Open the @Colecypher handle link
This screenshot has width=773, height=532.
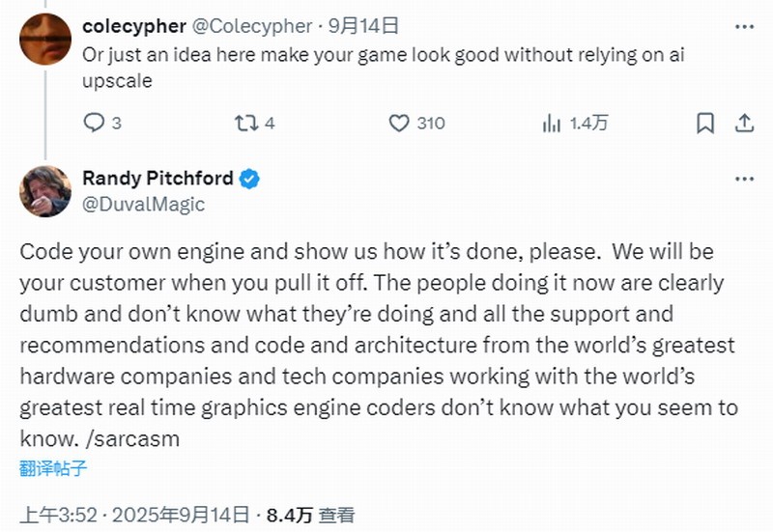pos(251,26)
